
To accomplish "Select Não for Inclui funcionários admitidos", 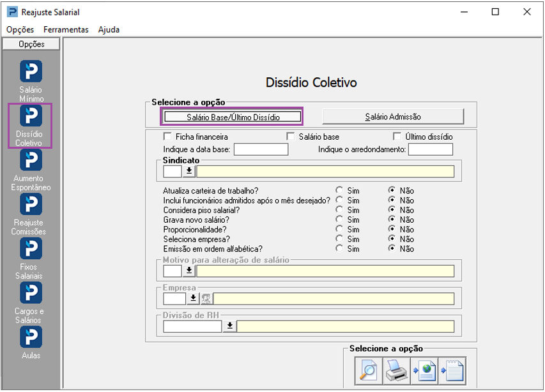I will [392, 200].
